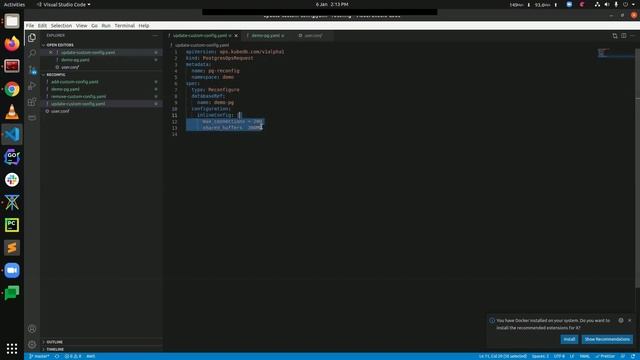This screenshot has height=360, width=640.
Task: Open the Run menu
Action: (106, 25)
